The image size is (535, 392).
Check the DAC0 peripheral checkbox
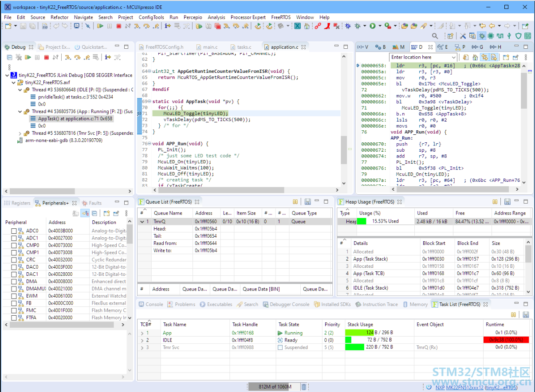14,267
